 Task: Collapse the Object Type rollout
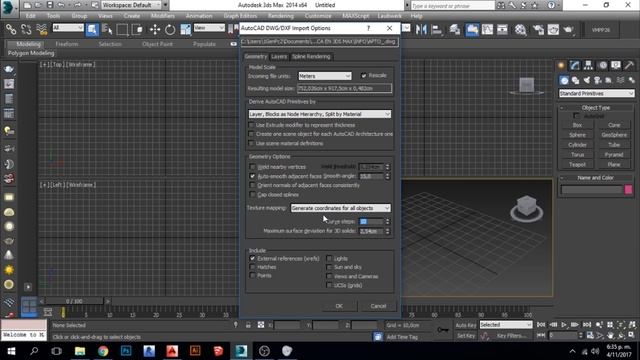pos(596,108)
